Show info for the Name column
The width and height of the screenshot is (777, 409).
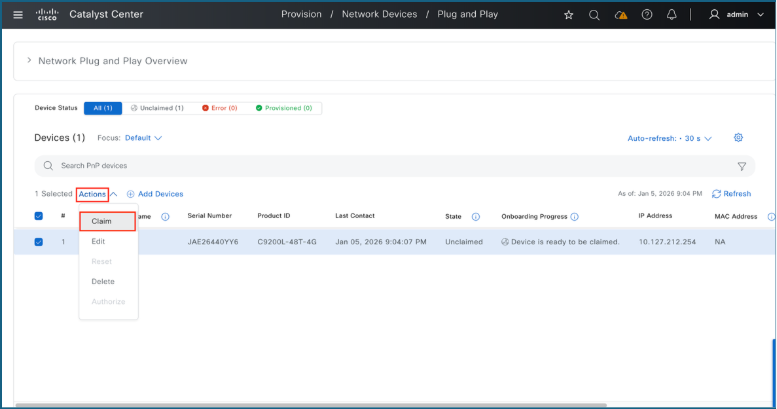(165, 217)
